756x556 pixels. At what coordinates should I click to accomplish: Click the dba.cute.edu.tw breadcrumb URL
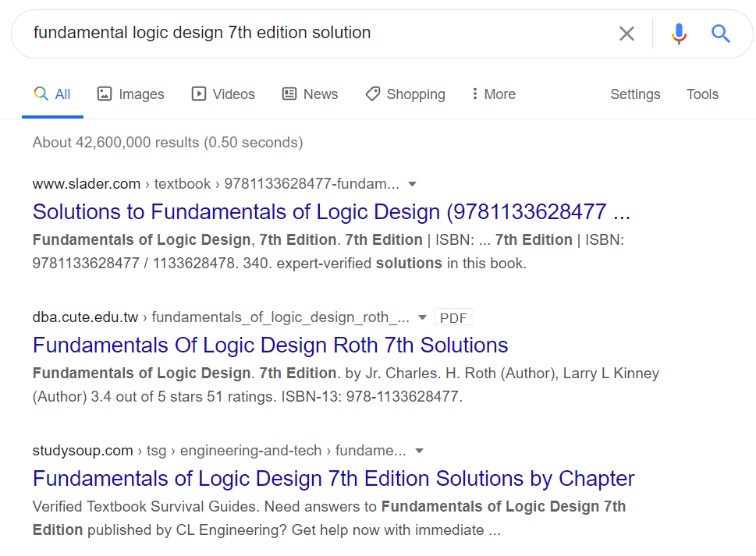[221, 317]
